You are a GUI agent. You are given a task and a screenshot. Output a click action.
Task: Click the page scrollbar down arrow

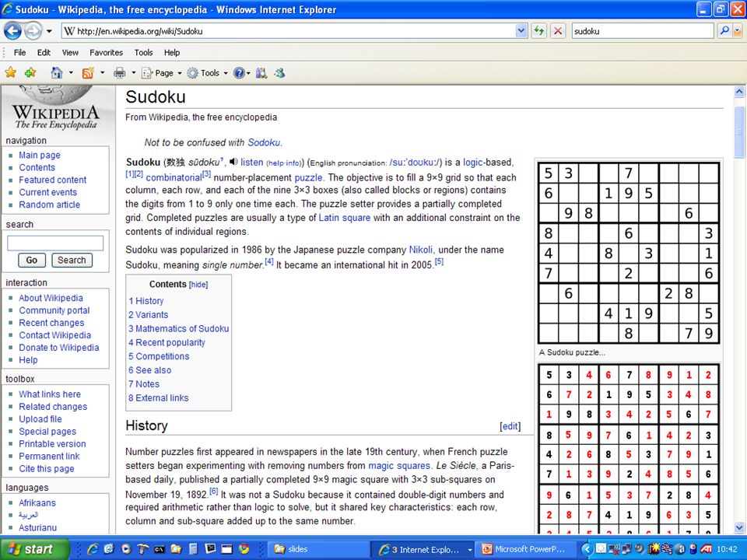[x=739, y=527]
